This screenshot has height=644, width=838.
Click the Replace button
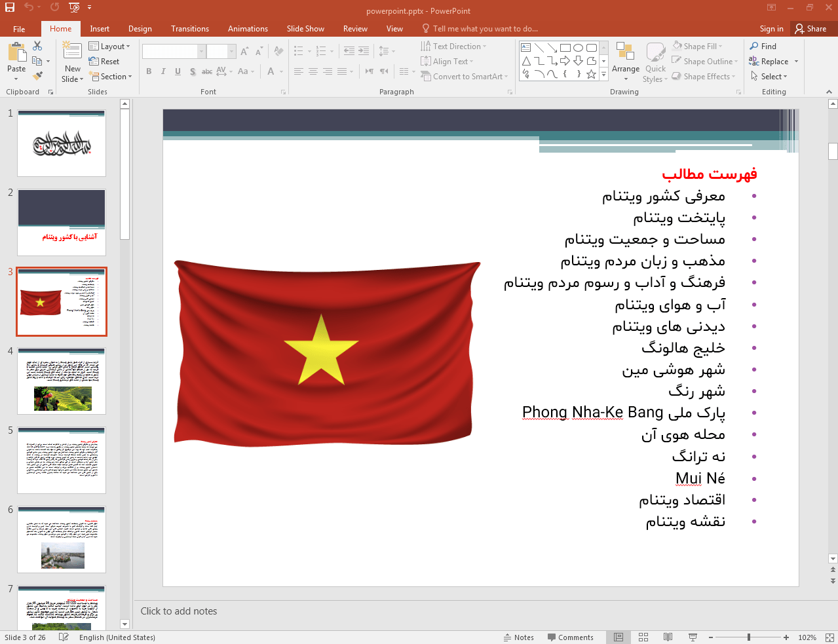[x=773, y=61]
